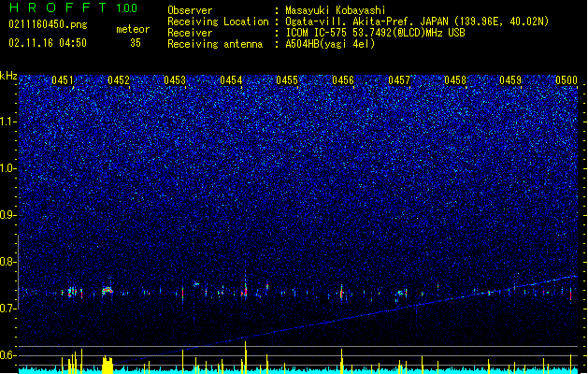This screenshot has width=588, height=374.
Task: Click the meteor count 35
Action: click(136, 43)
